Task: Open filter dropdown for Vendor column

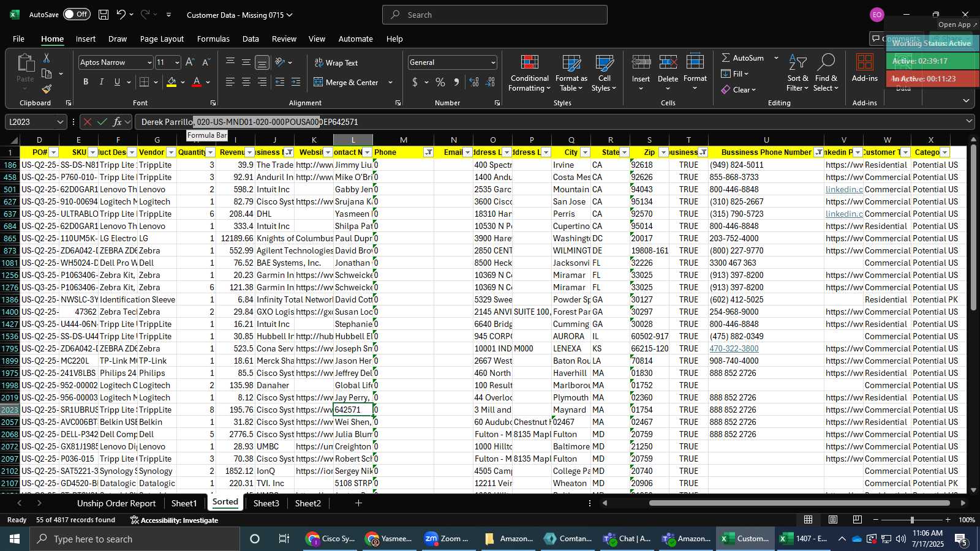Action: click(x=171, y=152)
